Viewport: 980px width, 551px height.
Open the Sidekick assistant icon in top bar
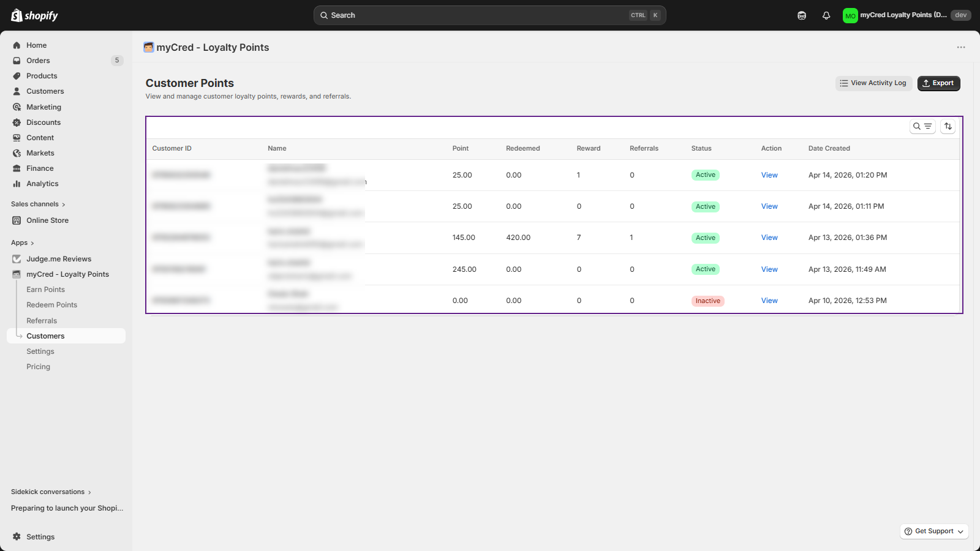(x=802, y=15)
